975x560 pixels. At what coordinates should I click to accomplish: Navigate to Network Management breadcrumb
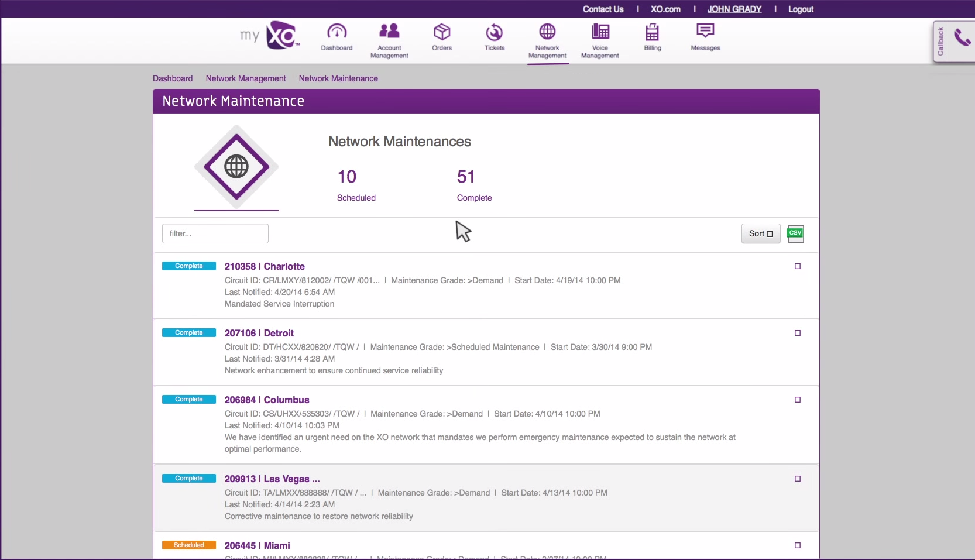coord(246,78)
